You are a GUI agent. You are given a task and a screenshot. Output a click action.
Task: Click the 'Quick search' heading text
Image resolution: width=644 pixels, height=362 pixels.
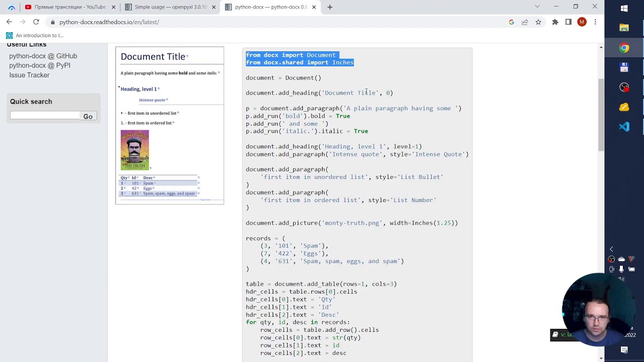(x=31, y=102)
